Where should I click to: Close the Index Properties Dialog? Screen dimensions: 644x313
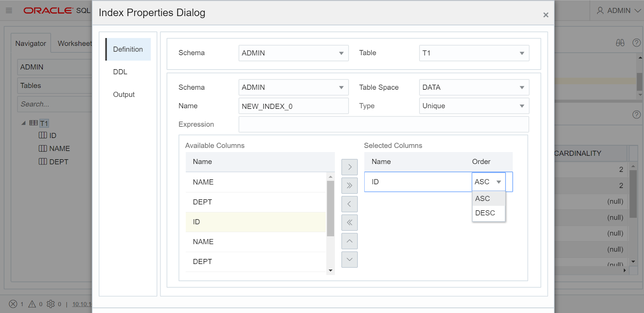point(545,15)
